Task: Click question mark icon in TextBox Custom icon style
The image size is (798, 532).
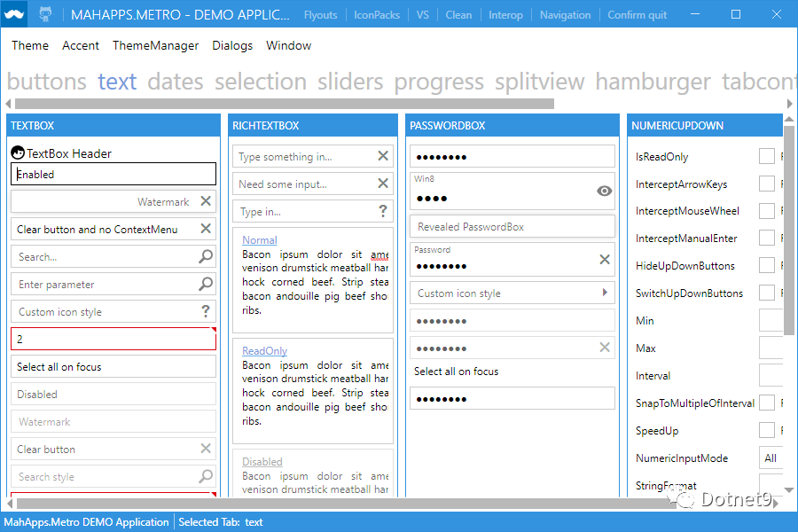Action: click(206, 311)
